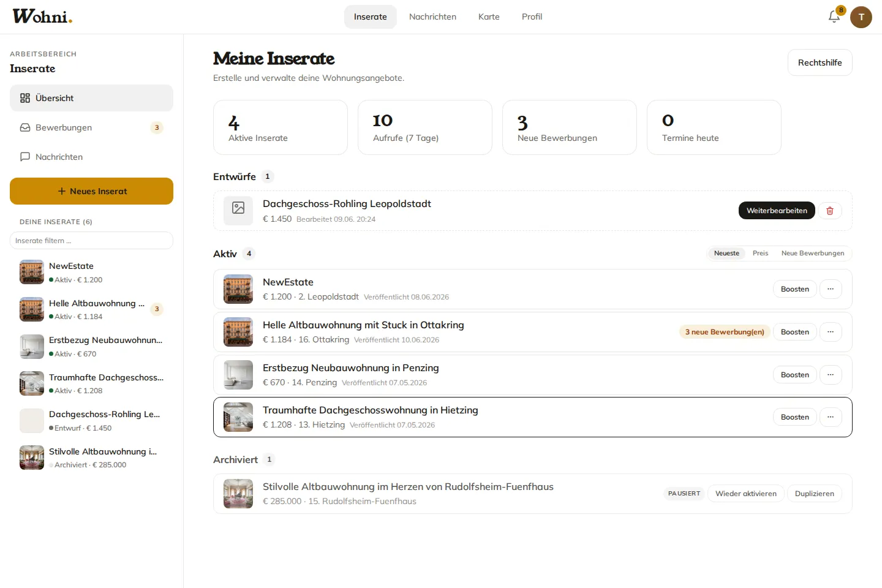Click the PAUSIERT status badge

[x=684, y=494]
